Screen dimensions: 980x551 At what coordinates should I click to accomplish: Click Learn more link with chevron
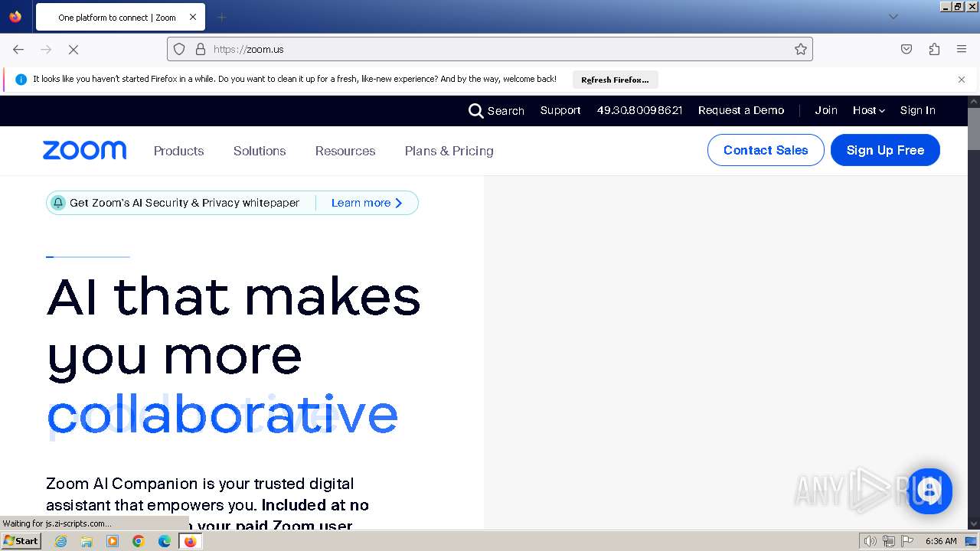pos(367,203)
